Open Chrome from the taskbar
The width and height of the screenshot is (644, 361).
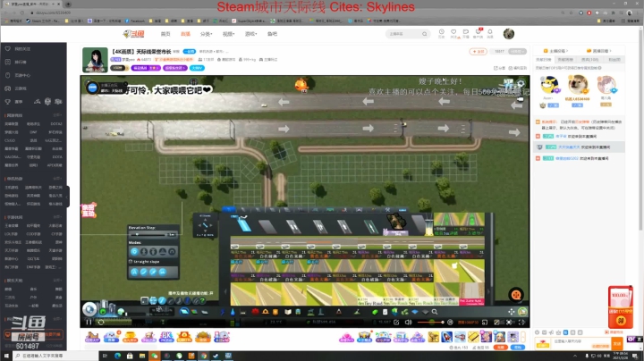pyautogui.click(x=204, y=356)
